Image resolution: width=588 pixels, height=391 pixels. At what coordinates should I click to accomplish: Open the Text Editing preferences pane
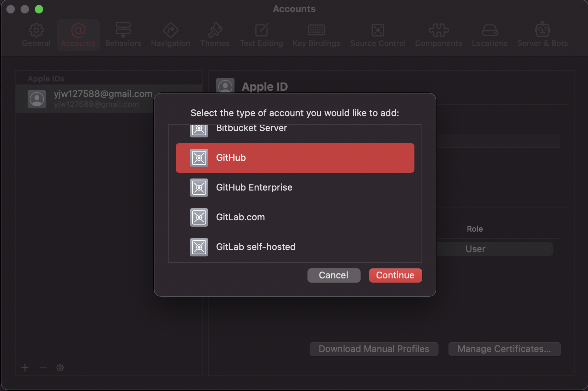[x=261, y=35]
